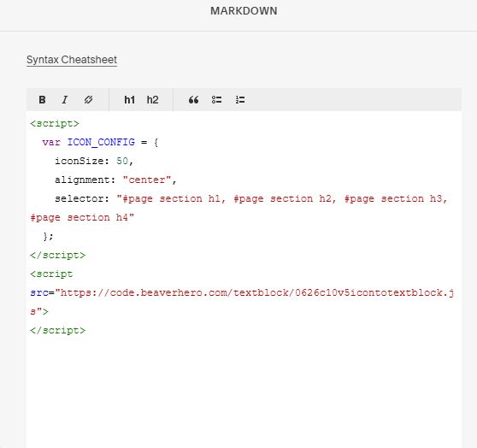Click the iconSize value 50
Viewport: 477px width, 448px height.
point(122,161)
